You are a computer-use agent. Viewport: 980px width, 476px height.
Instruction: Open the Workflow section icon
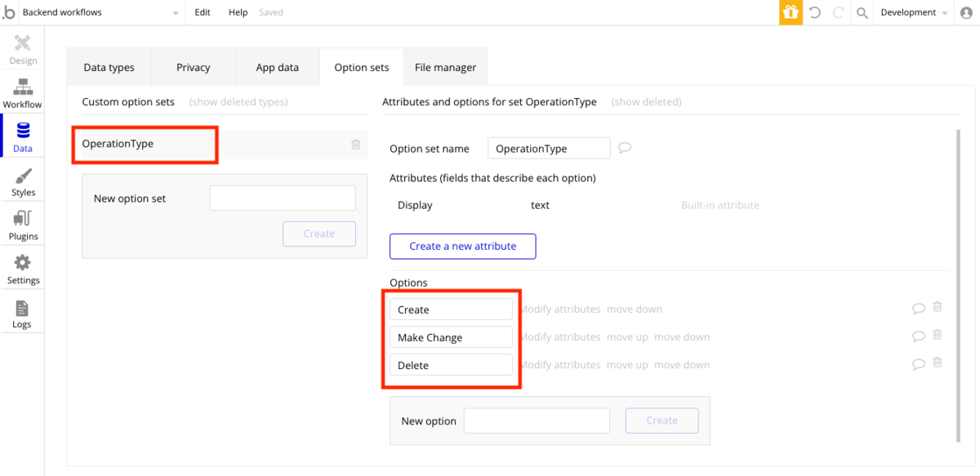[22, 87]
